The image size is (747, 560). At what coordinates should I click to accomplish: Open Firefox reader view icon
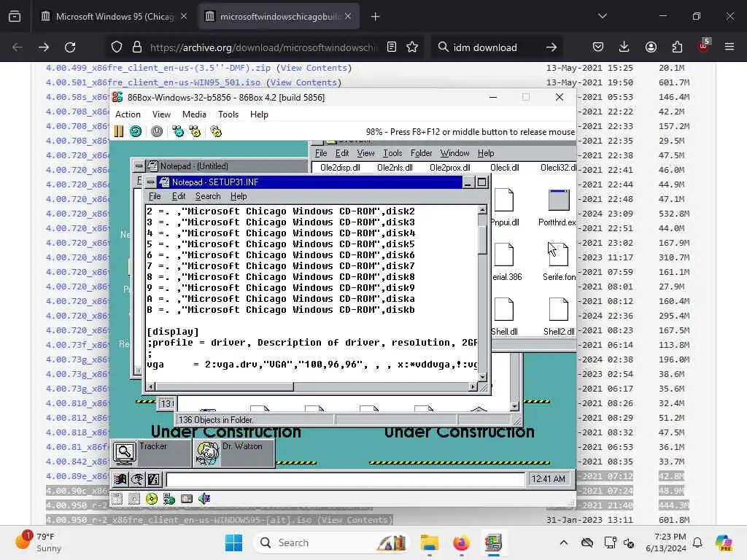[x=392, y=47]
